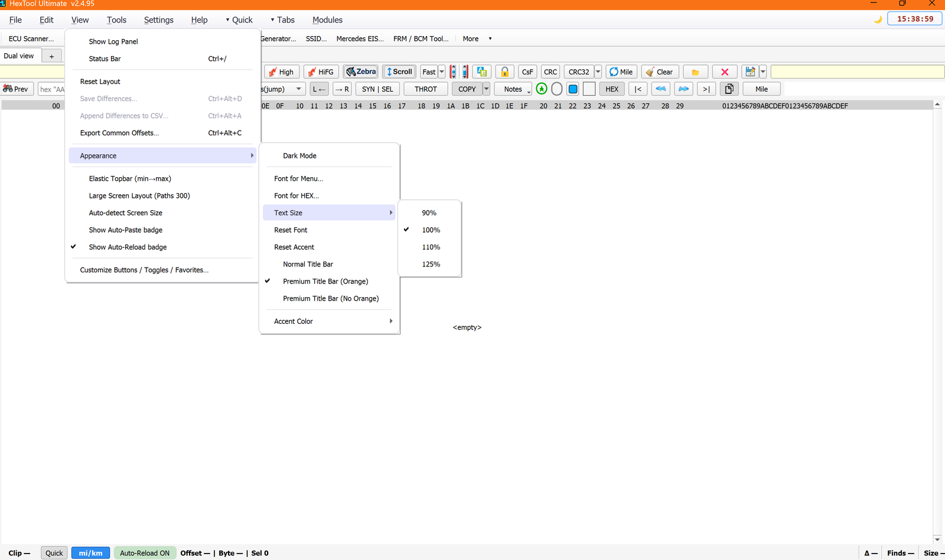Screen dimensions: 945x560
Task: Click the THROT button
Action: (x=426, y=89)
